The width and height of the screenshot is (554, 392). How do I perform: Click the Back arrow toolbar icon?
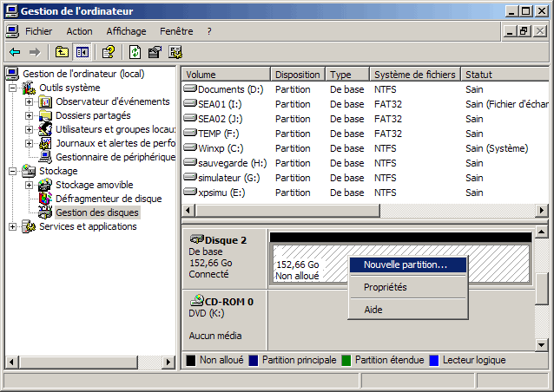click(14, 52)
